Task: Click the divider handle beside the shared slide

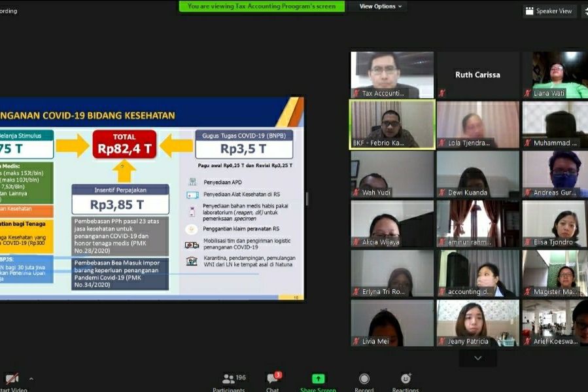Action: (x=307, y=198)
